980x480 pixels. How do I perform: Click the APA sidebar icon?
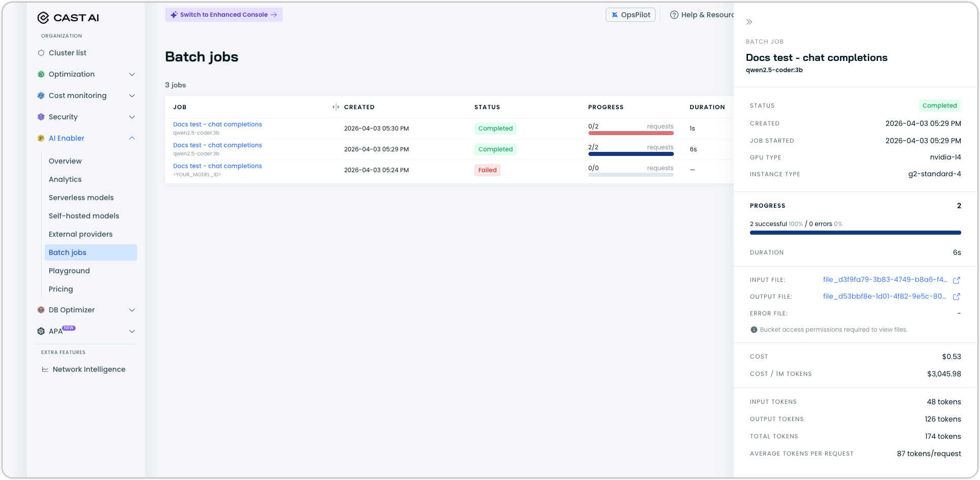[x=41, y=331]
